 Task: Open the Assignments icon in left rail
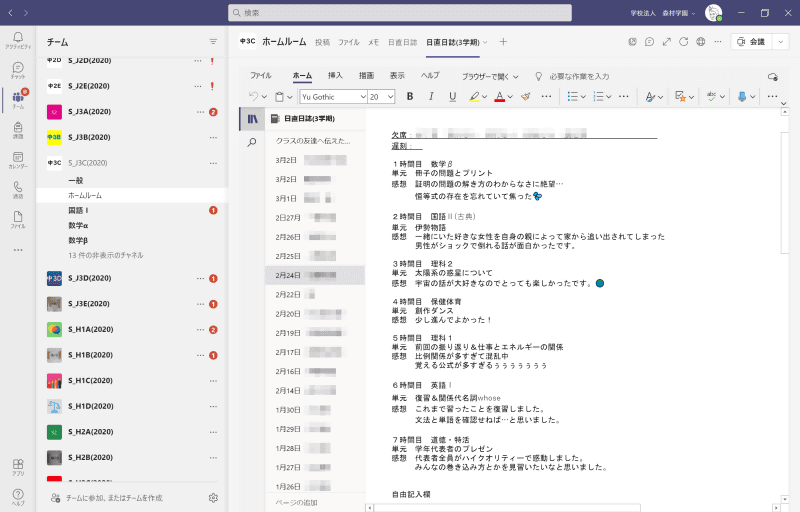(18, 130)
